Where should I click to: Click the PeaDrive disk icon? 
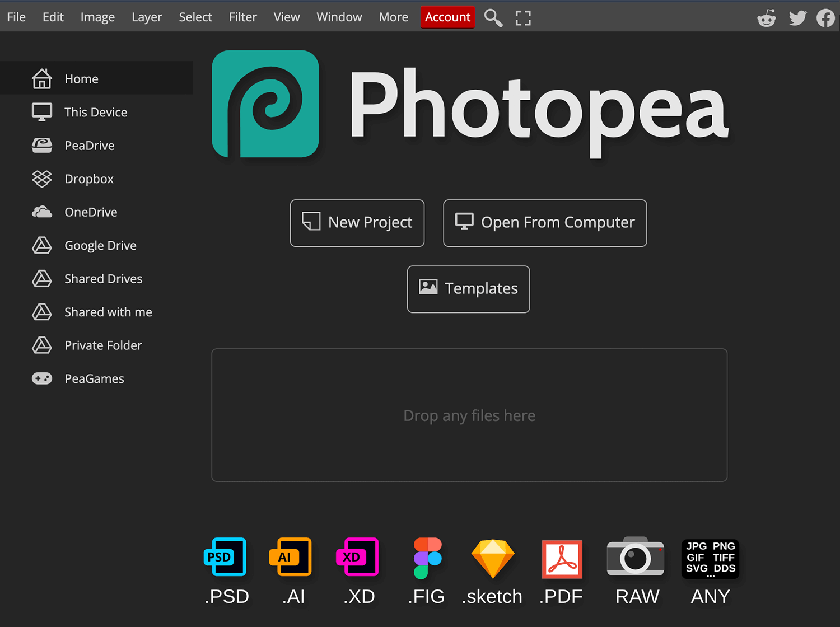pos(42,146)
